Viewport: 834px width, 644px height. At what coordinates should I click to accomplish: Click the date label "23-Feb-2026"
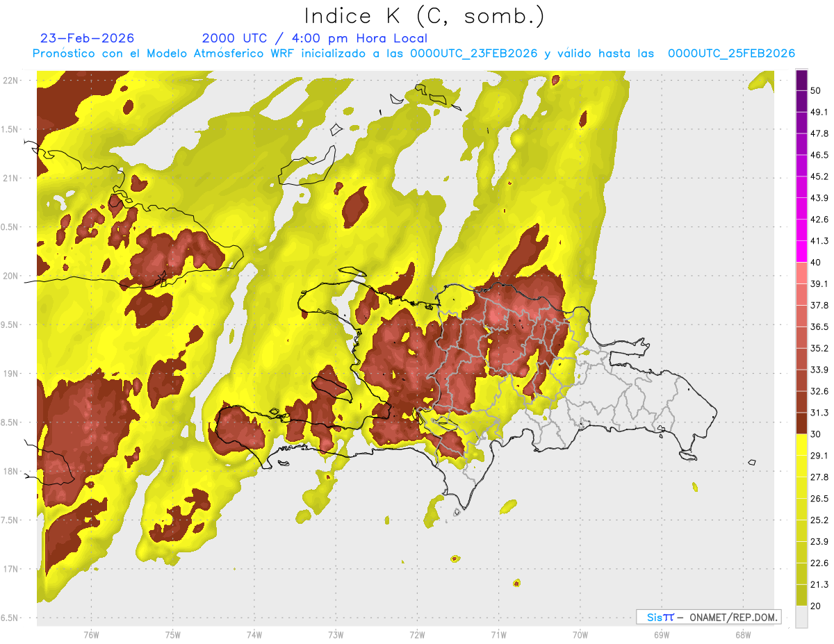[88, 38]
